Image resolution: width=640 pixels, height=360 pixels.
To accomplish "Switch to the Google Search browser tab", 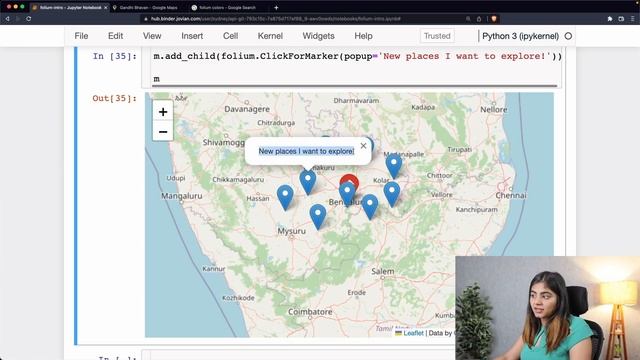I will tap(227, 7).
